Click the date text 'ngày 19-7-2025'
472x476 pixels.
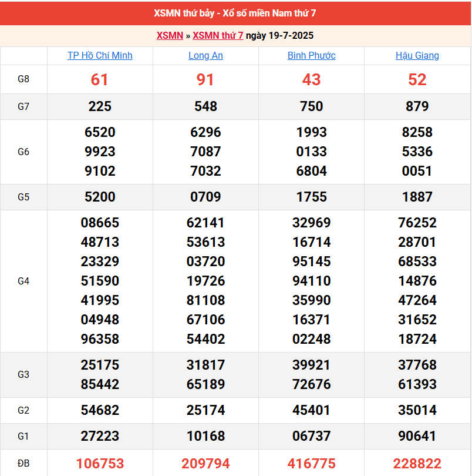pyautogui.click(x=279, y=35)
